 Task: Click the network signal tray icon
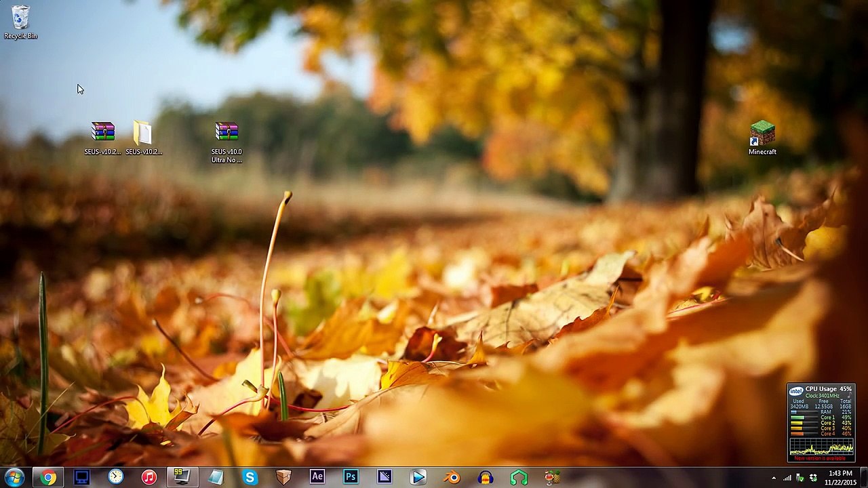click(787, 478)
